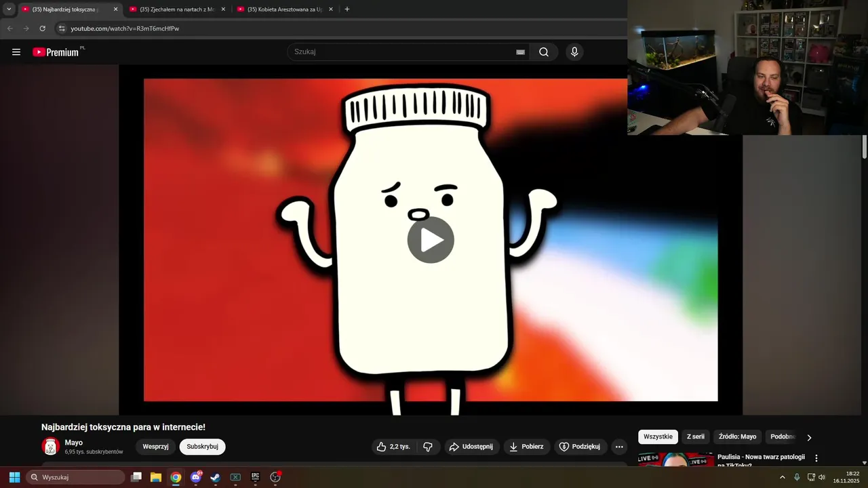Click the scrollbar down arrow

pos(865,463)
